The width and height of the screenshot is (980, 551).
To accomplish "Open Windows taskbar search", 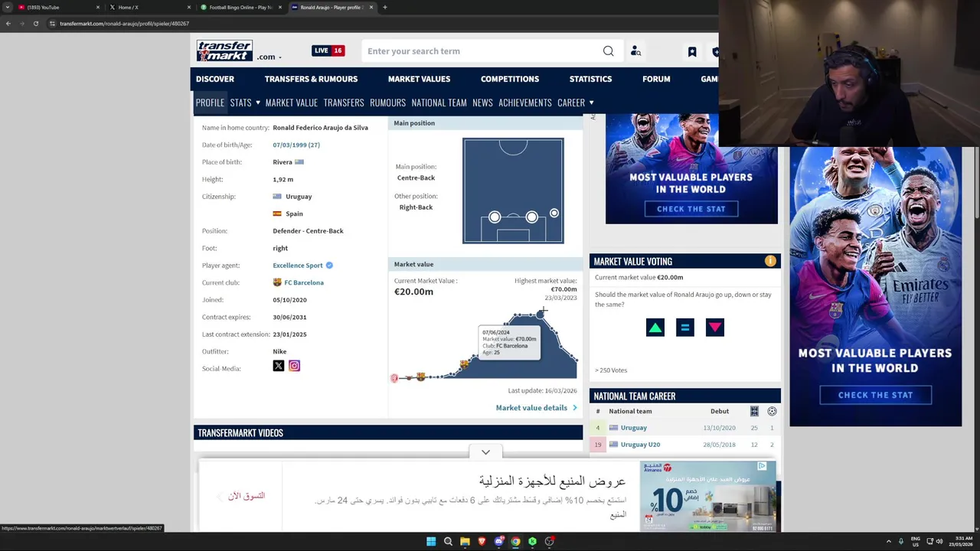I will (x=448, y=542).
